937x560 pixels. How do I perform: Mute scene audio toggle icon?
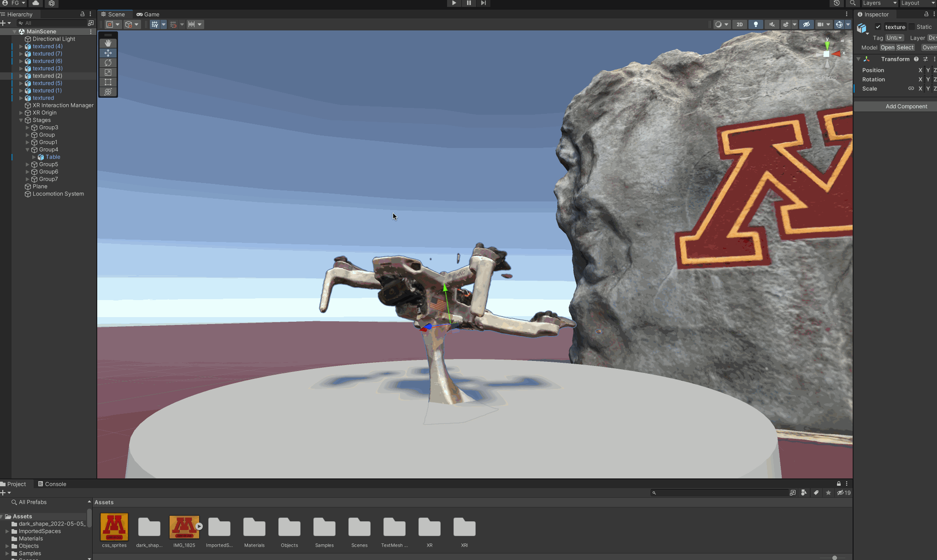(772, 24)
